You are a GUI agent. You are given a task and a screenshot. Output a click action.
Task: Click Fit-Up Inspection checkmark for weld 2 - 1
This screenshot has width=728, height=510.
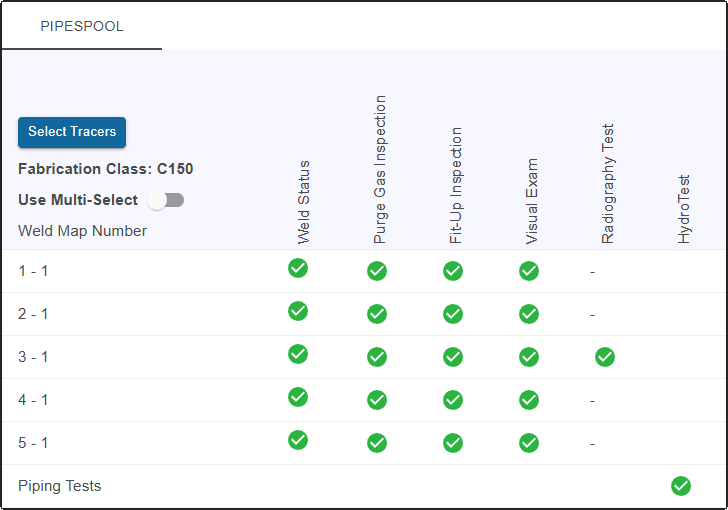coord(453,314)
